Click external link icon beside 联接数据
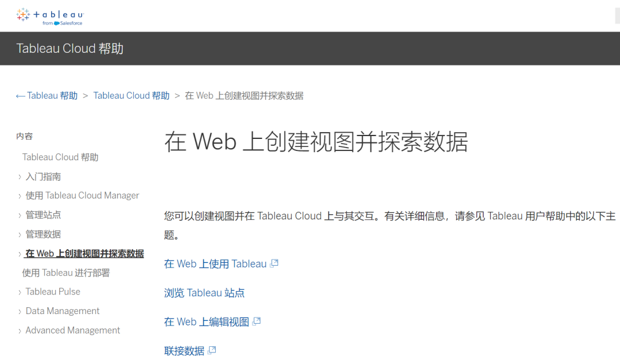 tap(212, 350)
